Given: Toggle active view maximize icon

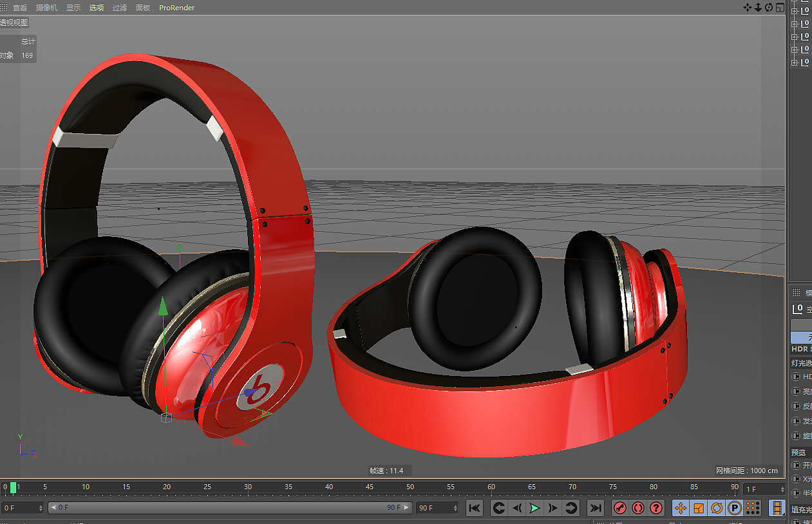Looking at the screenshot, I should click(780, 7).
